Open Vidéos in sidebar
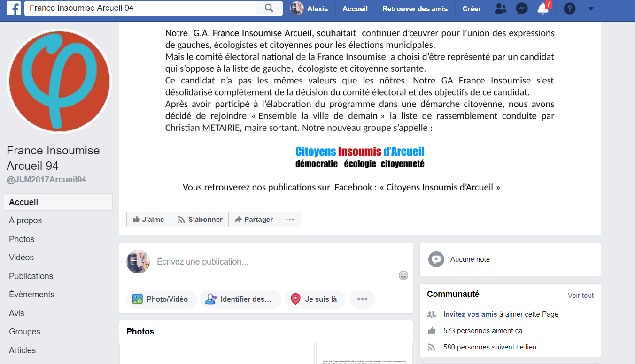 click(x=21, y=258)
